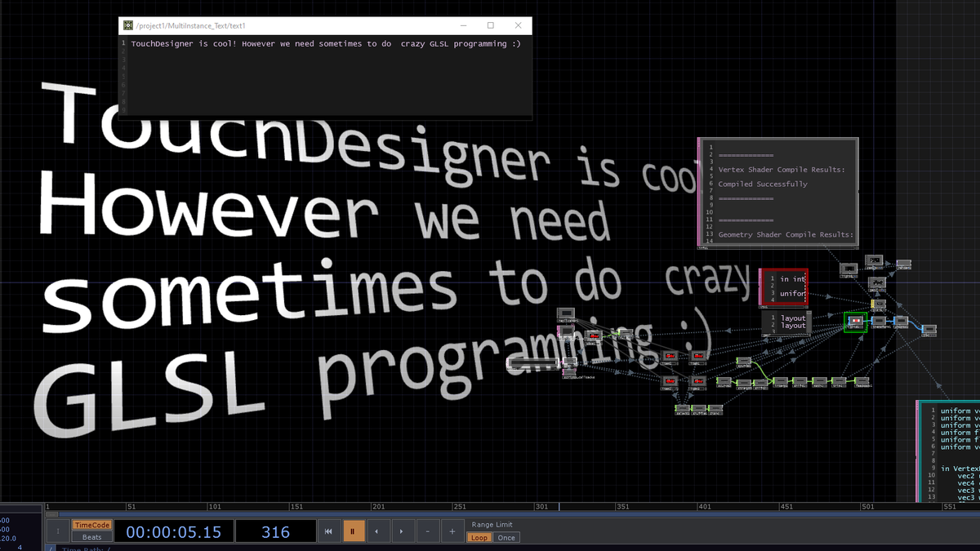Click the '120.0' value at bottom left

click(10, 537)
